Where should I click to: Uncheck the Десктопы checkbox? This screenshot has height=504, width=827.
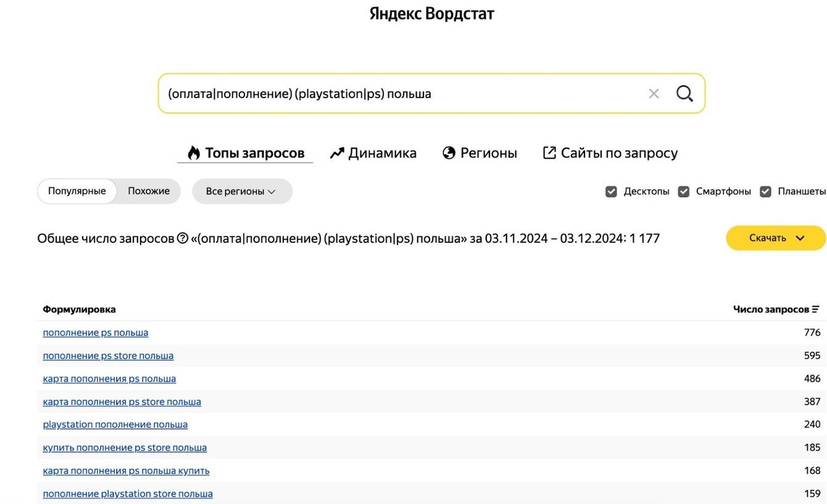click(612, 191)
